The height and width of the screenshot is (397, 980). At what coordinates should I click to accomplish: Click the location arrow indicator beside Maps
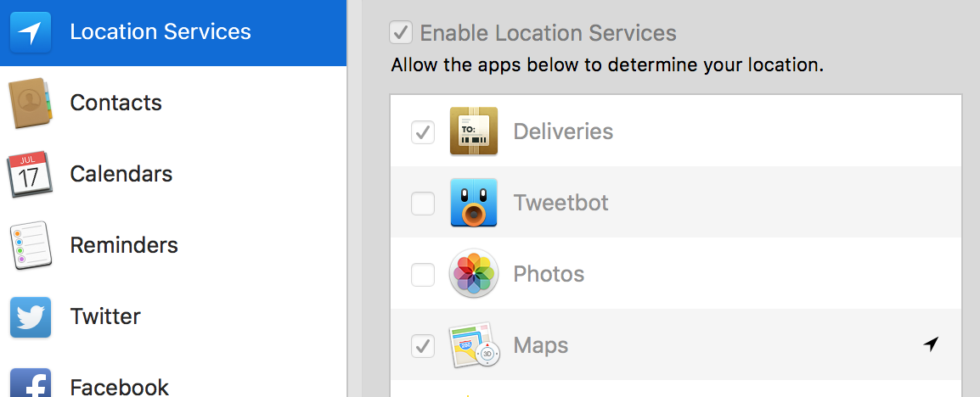(x=932, y=344)
